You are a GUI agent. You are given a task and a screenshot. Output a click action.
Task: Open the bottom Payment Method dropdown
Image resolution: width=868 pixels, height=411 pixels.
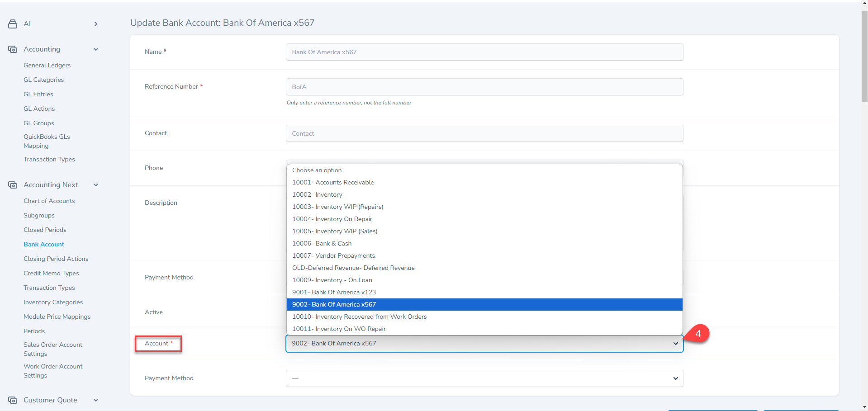(484, 378)
